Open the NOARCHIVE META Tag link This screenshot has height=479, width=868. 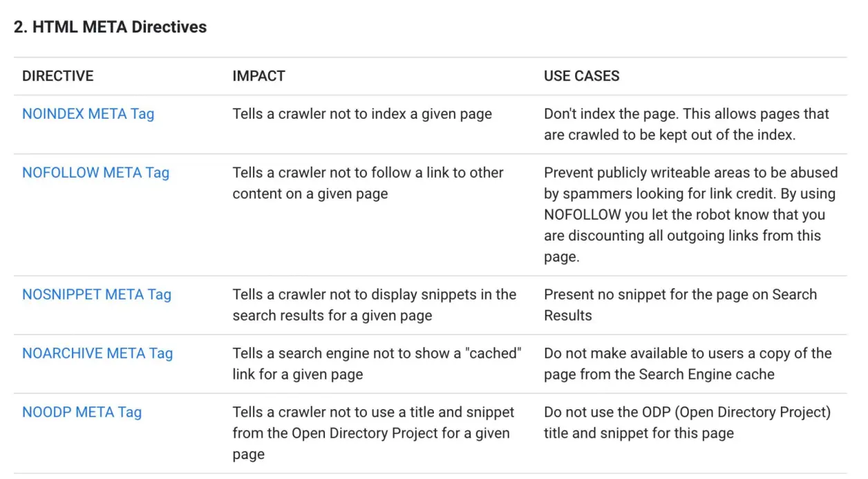pyautogui.click(x=97, y=353)
